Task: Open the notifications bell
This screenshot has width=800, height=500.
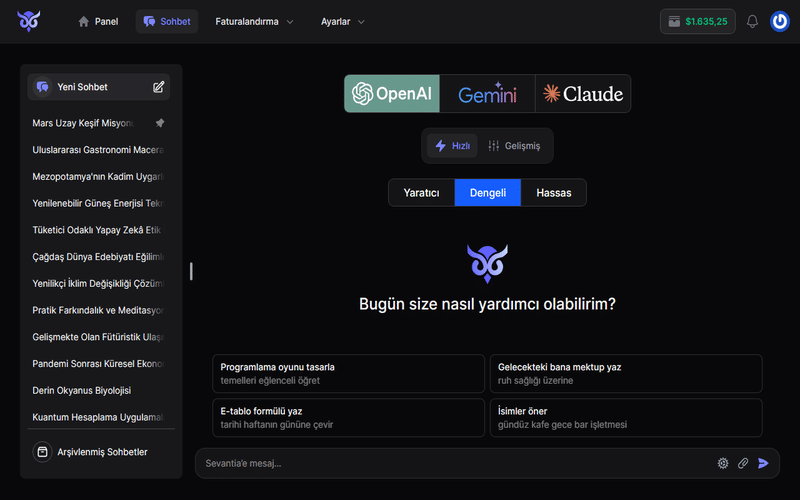Action: 752,21
